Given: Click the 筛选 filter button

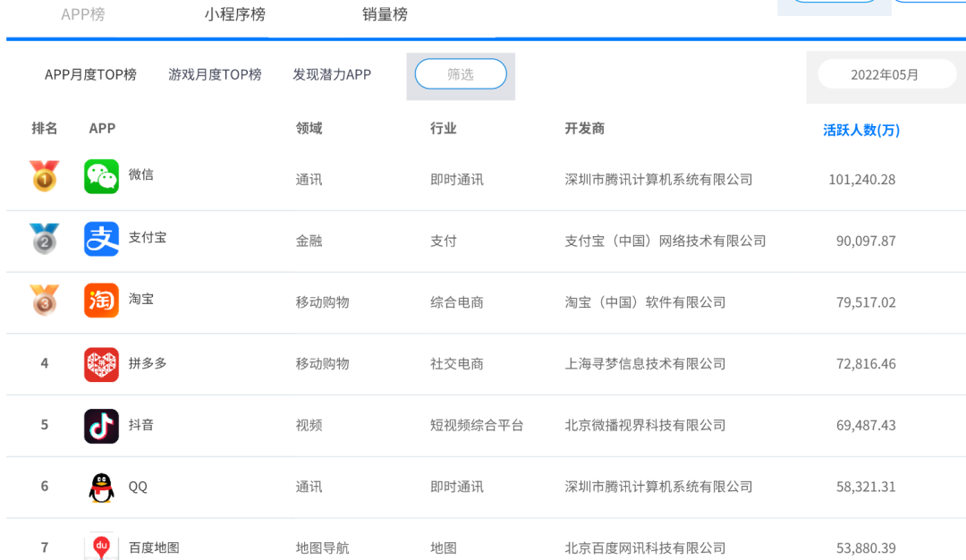Looking at the screenshot, I should [x=461, y=74].
